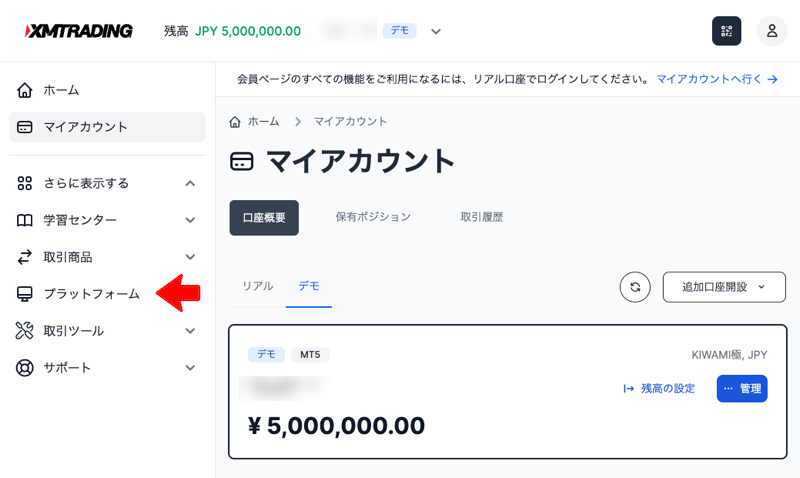Click the home icon in the sidebar
This screenshot has height=478, width=800.
tap(24, 90)
